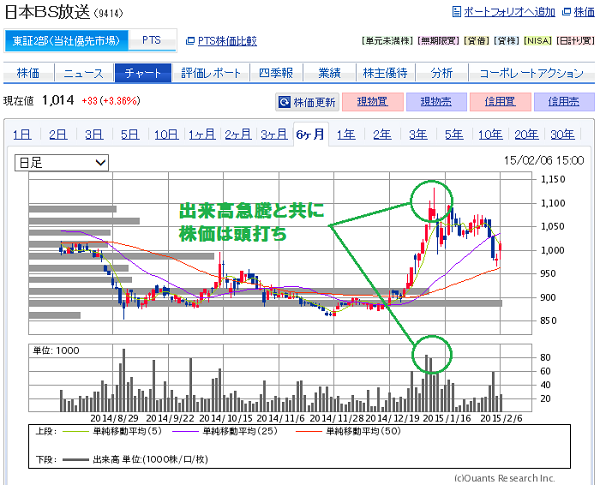
Task: Click the 現物売 button
Action: 436,102
